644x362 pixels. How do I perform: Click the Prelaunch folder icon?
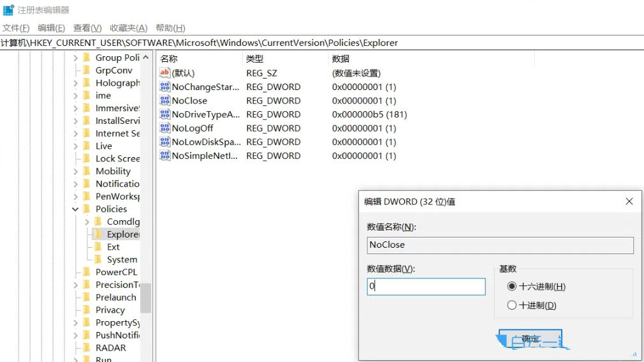click(87, 298)
